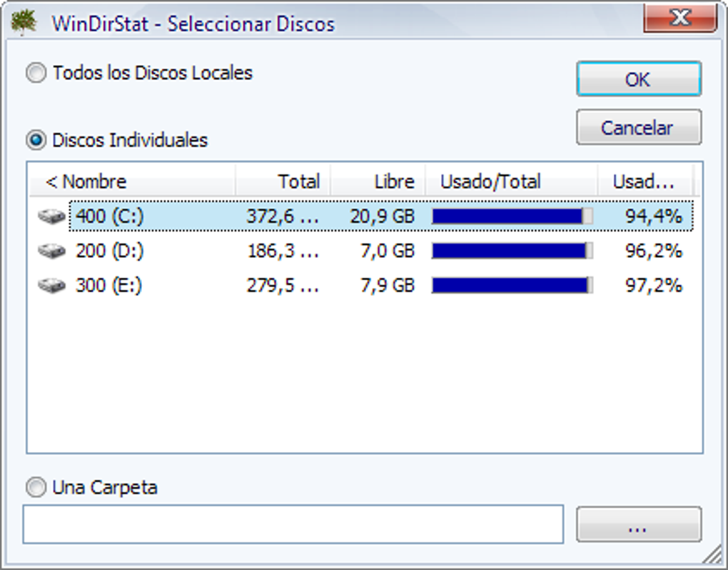The height and width of the screenshot is (570, 728).
Task: Sort drives by the Libre column header
Action: tap(378, 181)
